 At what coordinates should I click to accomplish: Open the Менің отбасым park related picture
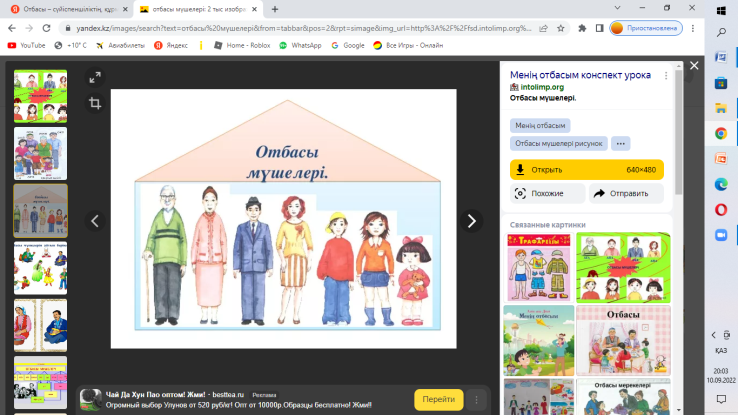pyautogui.click(x=539, y=341)
